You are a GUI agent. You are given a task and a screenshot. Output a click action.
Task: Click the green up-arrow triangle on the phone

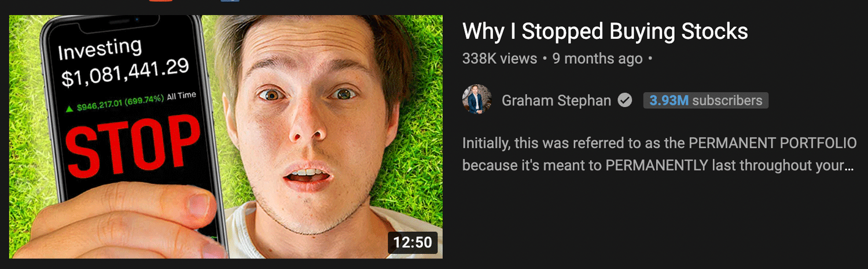pyautogui.click(x=69, y=108)
